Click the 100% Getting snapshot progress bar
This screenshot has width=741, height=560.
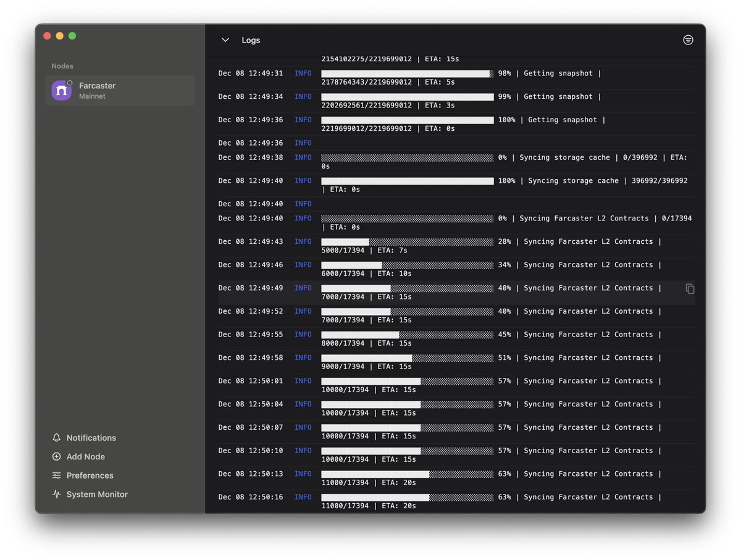[408, 120]
